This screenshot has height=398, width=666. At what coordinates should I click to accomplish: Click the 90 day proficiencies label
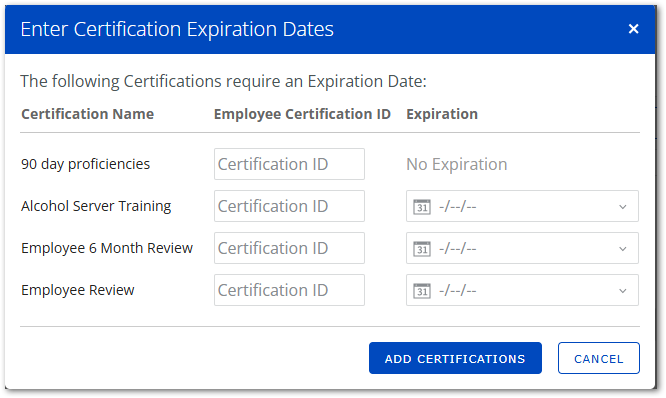[x=85, y=164]
